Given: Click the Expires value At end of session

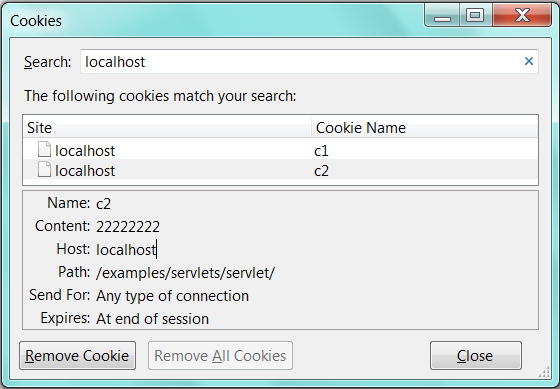Looking at the screenshot, I should pyautogui.click(x=152, y=319).
